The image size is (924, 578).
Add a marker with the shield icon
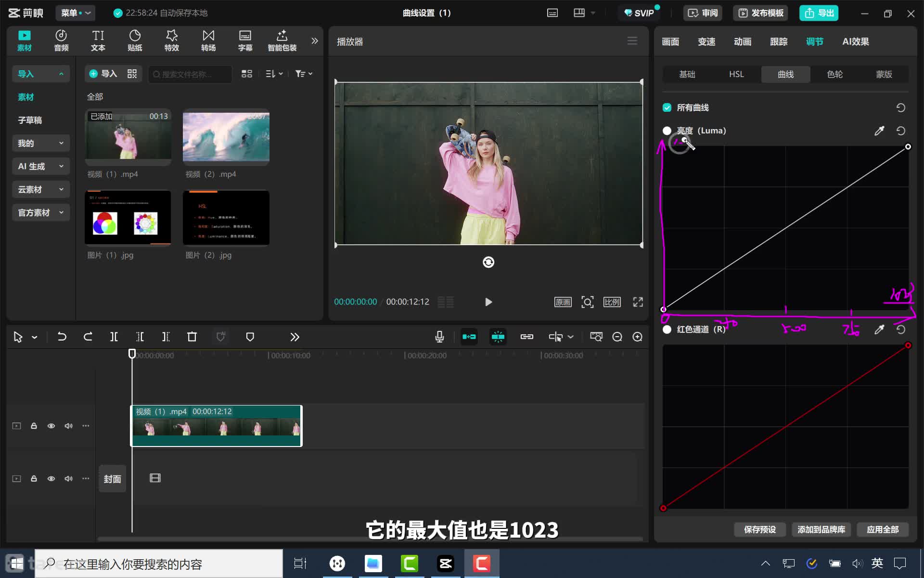[x=250, y=337]
